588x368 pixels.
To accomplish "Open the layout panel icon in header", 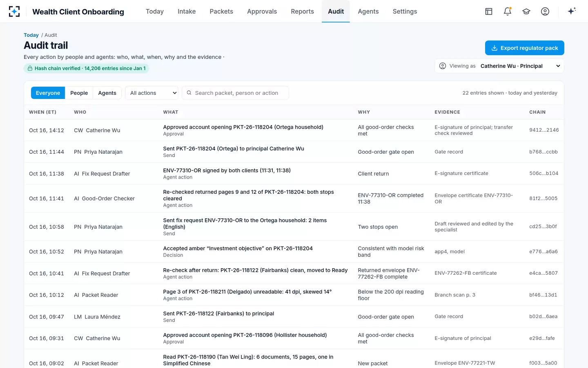I will pos(489,11).
